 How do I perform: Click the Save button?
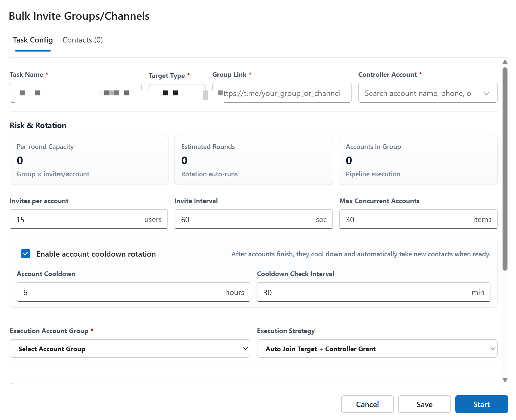tap(424, 404)
